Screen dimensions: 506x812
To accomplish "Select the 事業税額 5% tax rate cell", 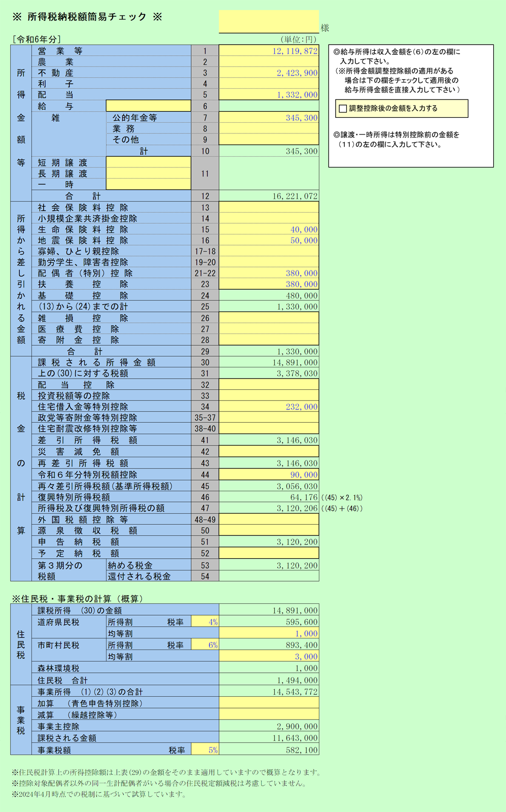I will coord(205,750).
